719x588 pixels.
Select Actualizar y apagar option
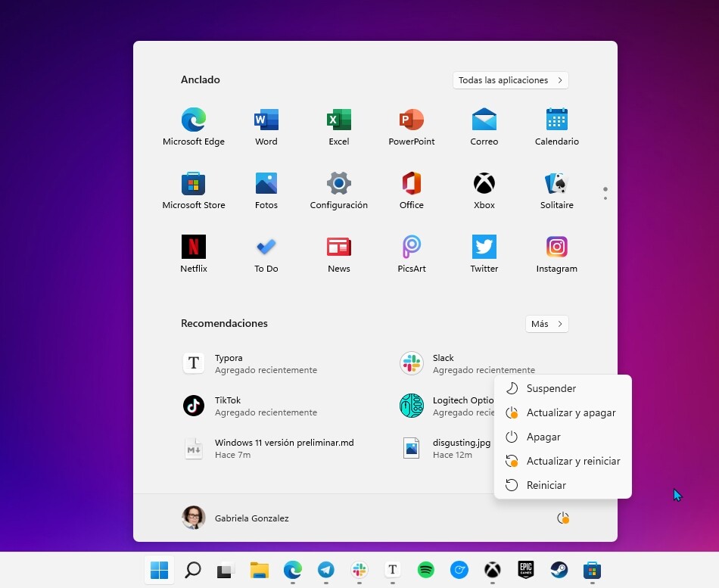[571, 412]
